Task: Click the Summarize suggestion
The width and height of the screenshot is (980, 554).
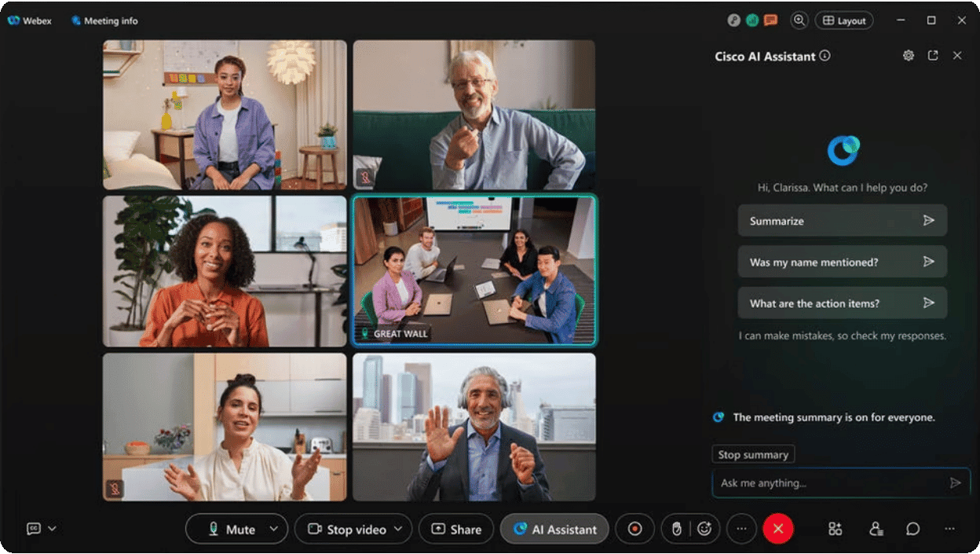Action: click(x=843, y=221)
